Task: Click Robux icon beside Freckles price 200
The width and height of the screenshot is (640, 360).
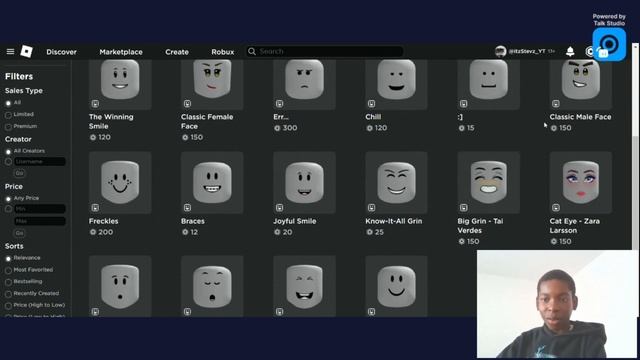Action: pos(93,232)
